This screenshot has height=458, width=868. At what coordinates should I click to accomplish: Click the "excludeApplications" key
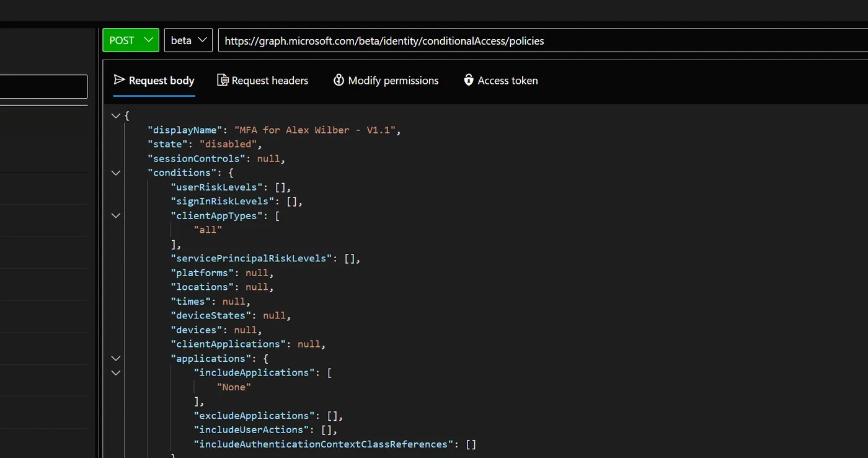pyautogui.click(x=255, y=415)
